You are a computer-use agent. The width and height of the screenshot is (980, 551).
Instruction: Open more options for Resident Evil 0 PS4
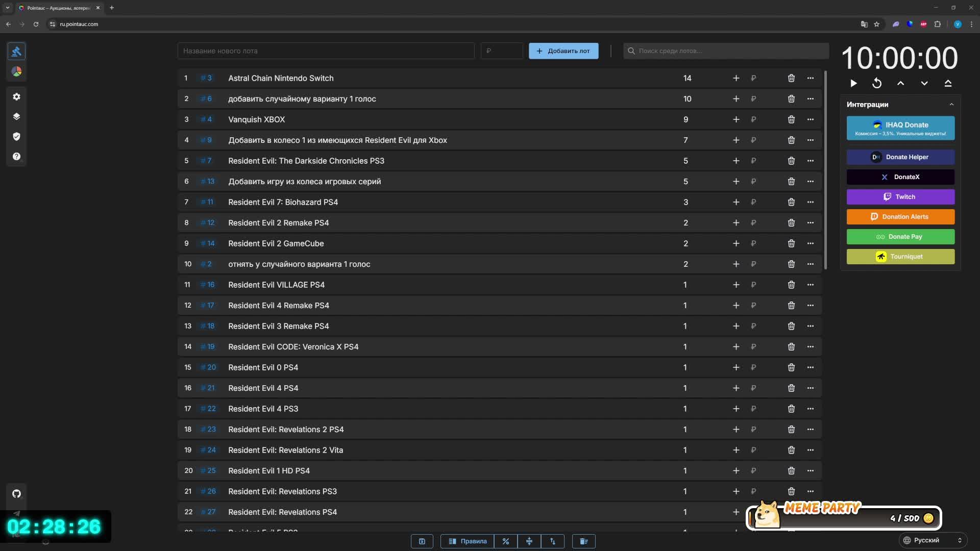(811, 367)
